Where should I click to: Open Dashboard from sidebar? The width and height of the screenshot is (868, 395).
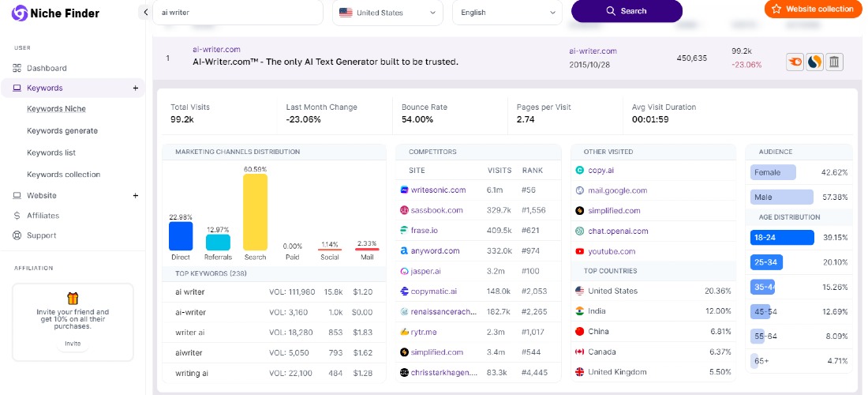(47, 68)
